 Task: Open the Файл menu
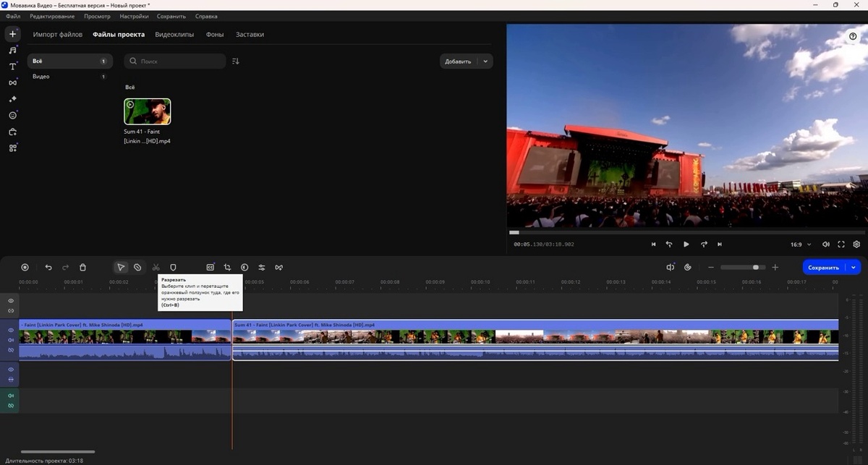point(13,16)
